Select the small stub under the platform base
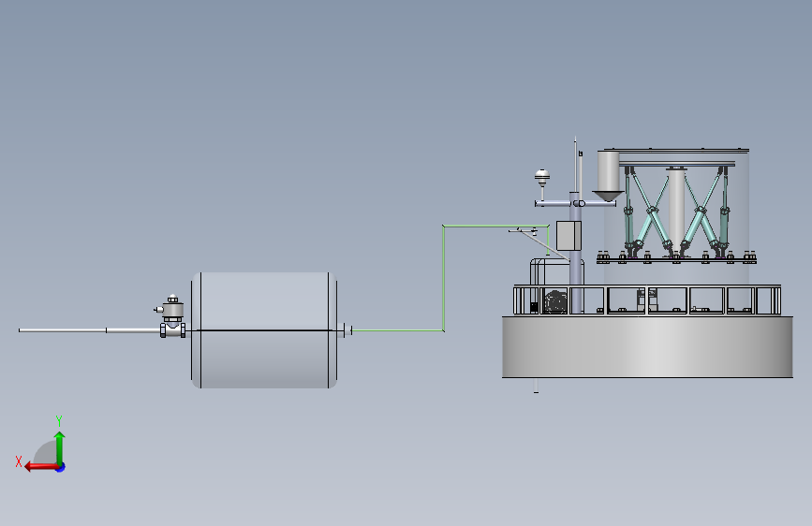The height and width of the screenshot is (526, 812). click(536, 386)
